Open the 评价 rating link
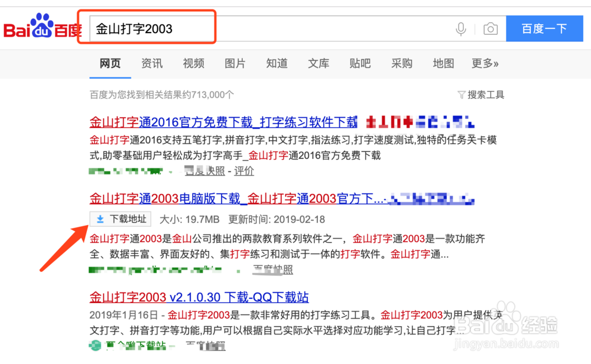Viewport: 591px width, 364px height. click(244, 171)
